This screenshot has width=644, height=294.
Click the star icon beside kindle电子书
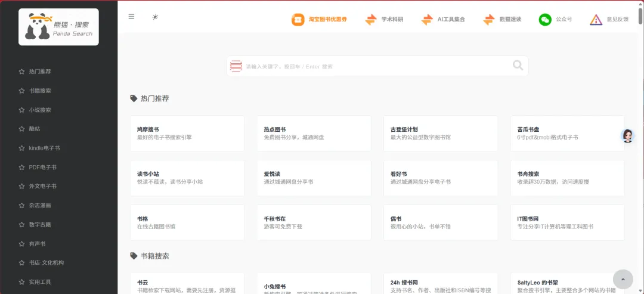point(22,148)
